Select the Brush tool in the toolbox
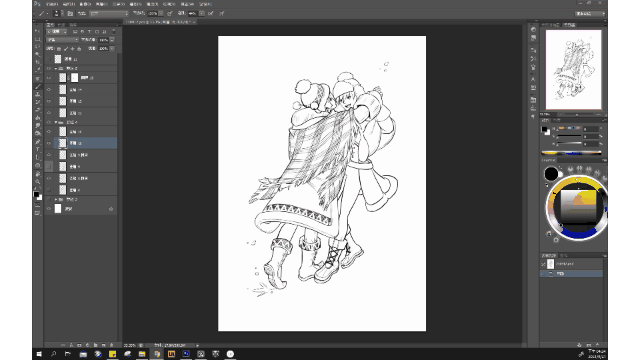This screenshot has width=640, height=360. [38, 86]
